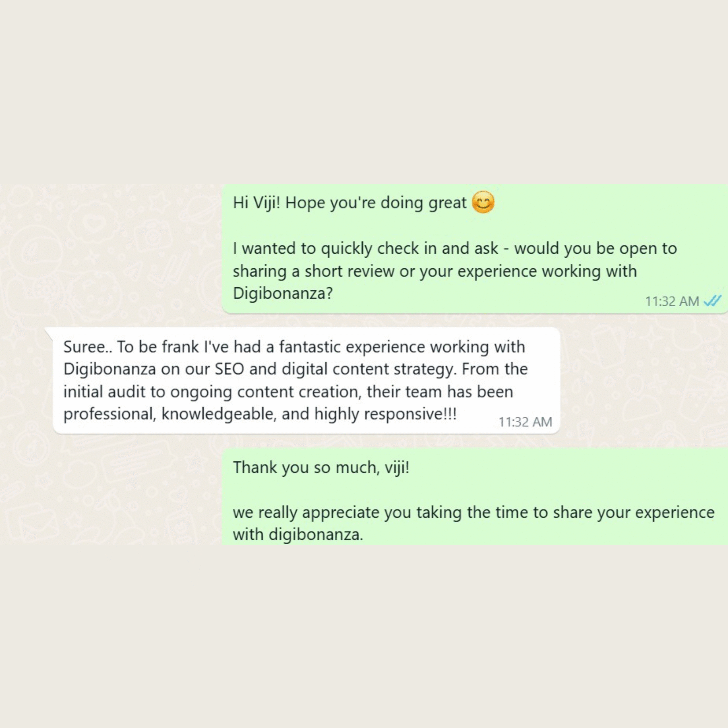
Task: Click the 11:32 AM timestamp on the sent message
Action: click(x=672, y=301)
